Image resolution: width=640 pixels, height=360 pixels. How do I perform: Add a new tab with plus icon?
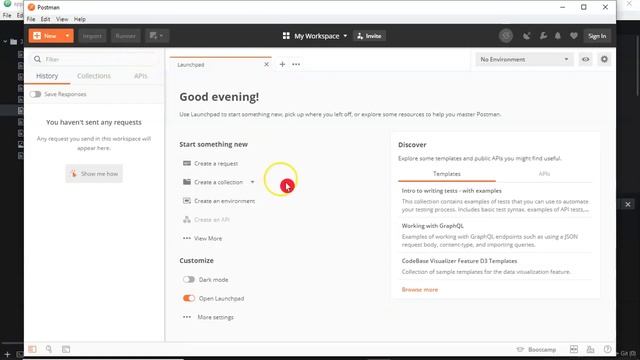pyautogui.click(x=282, y=64)
